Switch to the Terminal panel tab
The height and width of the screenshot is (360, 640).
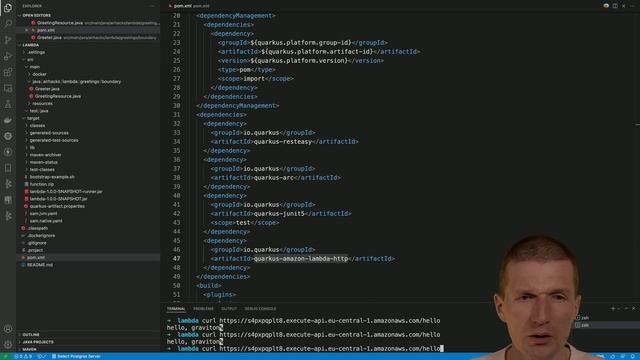(x=176, y=309)
